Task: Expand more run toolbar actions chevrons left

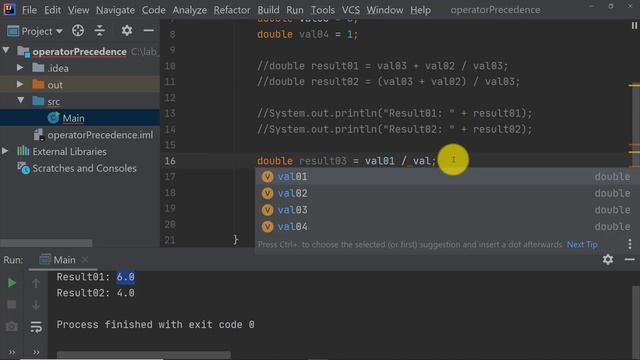Action: coord(11,352)
